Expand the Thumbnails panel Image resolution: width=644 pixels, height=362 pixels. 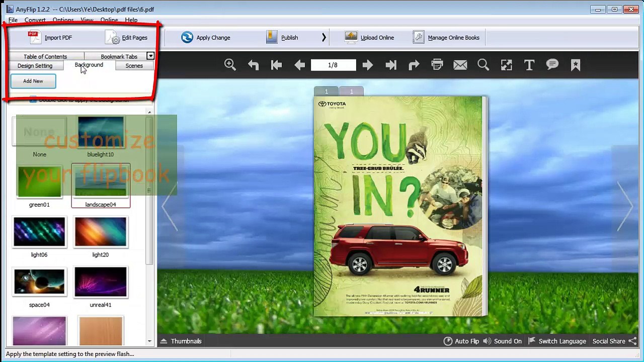pos(181,341)
